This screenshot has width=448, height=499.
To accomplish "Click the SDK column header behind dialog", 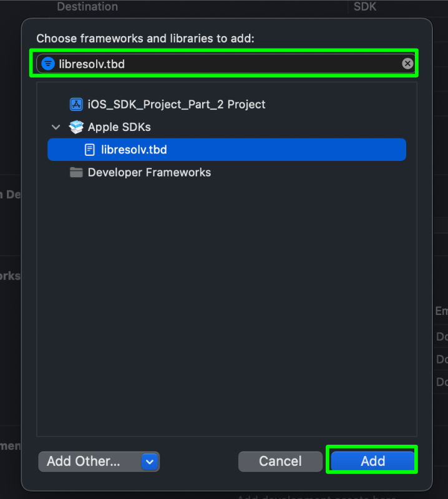I will pos(365,6).
